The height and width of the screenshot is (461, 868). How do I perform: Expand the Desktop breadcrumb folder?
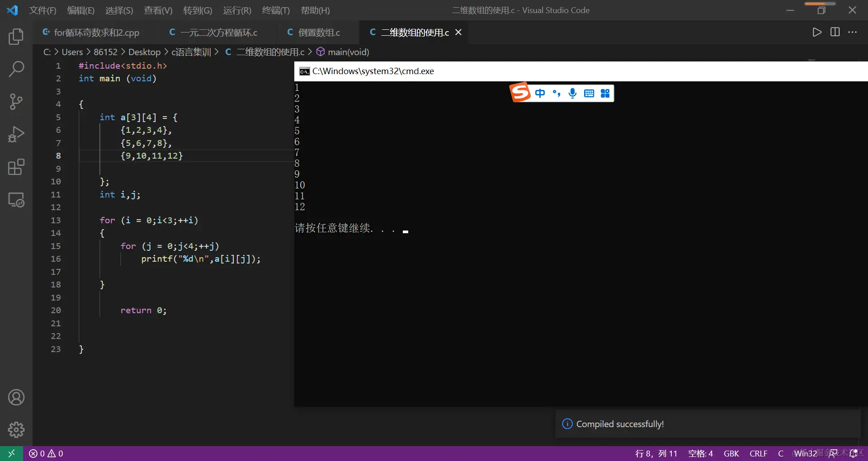pos(144,52)
